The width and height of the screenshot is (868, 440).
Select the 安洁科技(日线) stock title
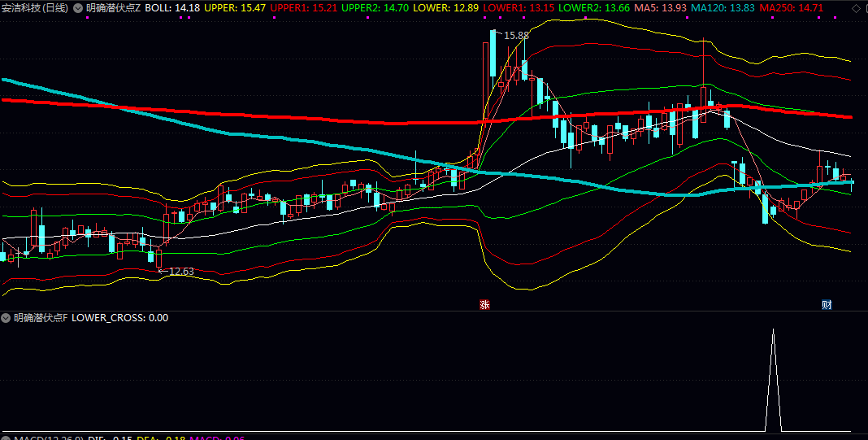[x=35, y=8]
